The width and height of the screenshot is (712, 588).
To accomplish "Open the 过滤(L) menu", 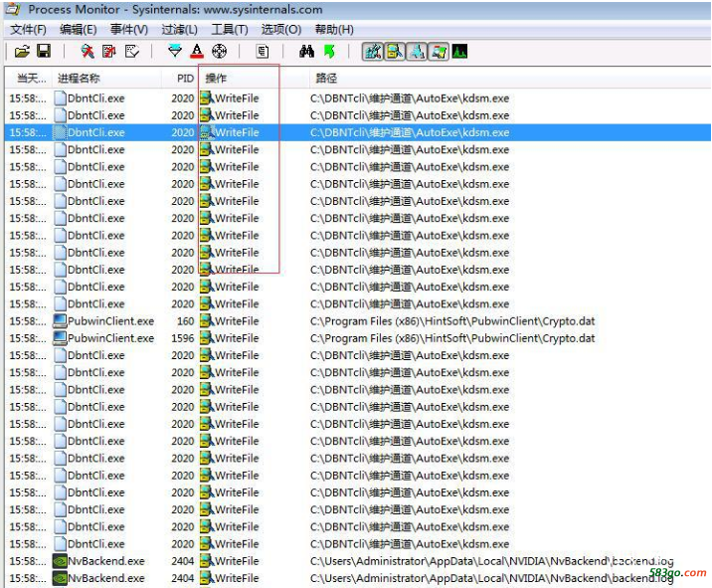I will click(179, 30).
